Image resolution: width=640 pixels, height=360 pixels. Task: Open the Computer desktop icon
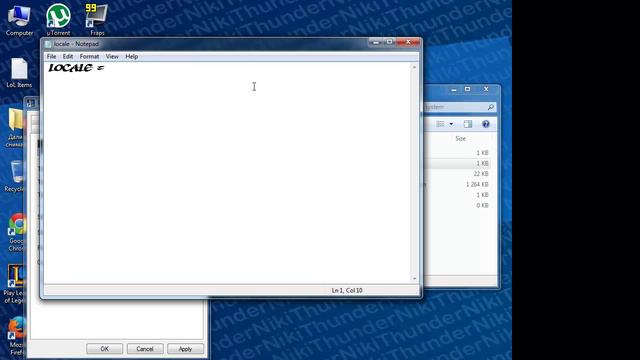(x=19, y=20)
